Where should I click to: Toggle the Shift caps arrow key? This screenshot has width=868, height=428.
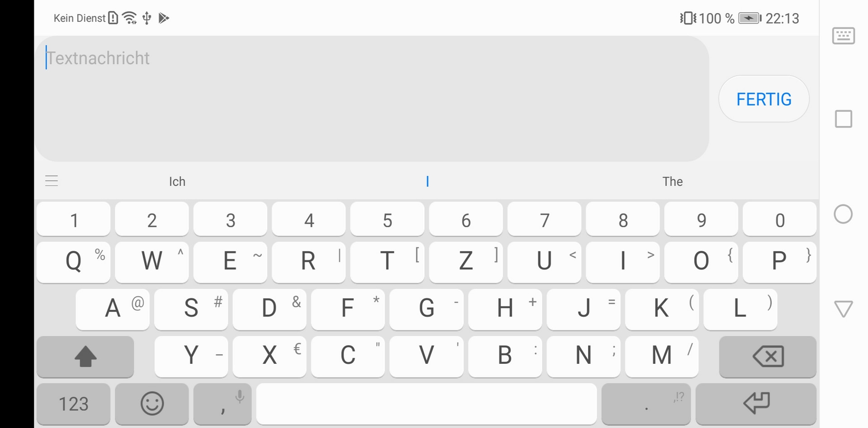(85, 357)
